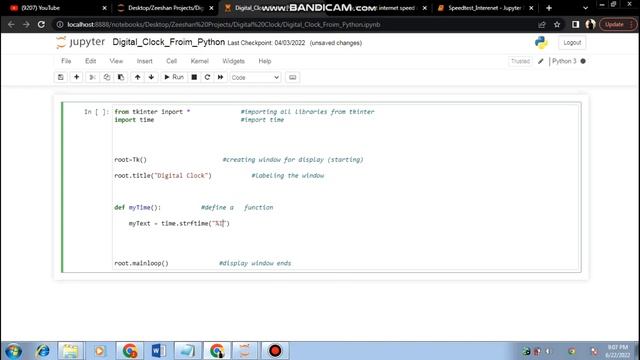Click the Python 3 kernel indicator circle

[583, 61]
